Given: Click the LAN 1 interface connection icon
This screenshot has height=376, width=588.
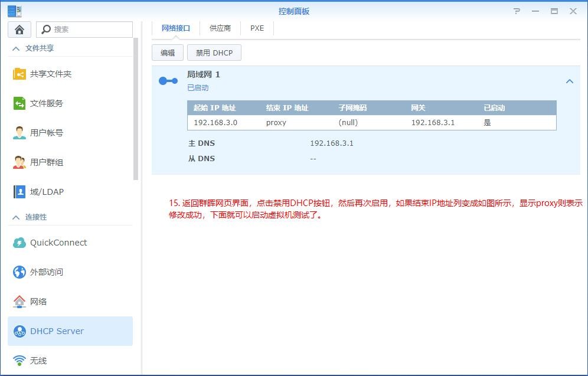Looking at the screenshot, I should [x=168, y=81].
